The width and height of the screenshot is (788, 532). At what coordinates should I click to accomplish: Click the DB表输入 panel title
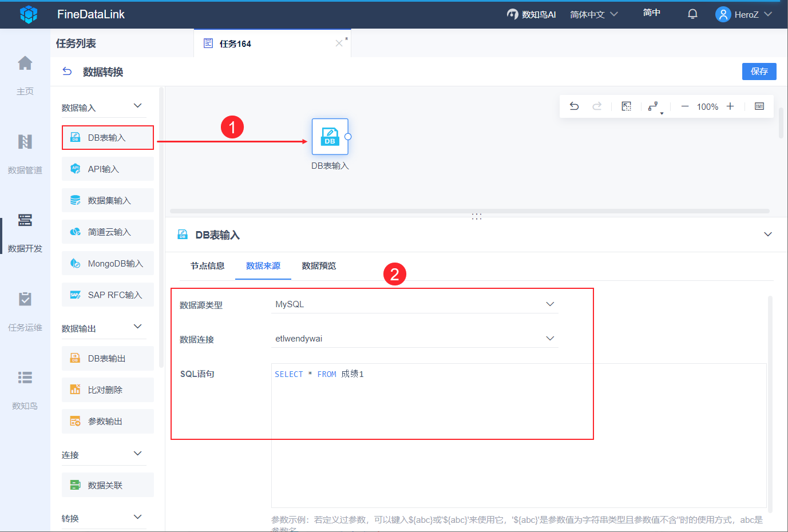click(x=217, y=235)
